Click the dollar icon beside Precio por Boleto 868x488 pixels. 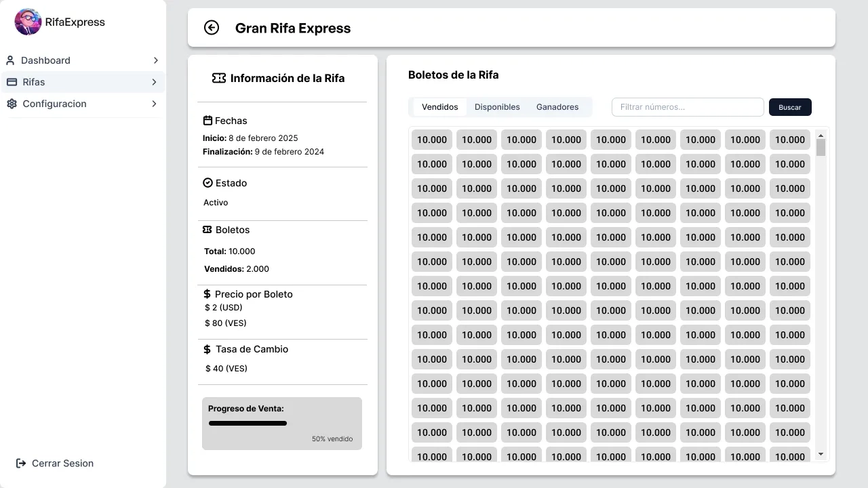click(x=207, y=293)
